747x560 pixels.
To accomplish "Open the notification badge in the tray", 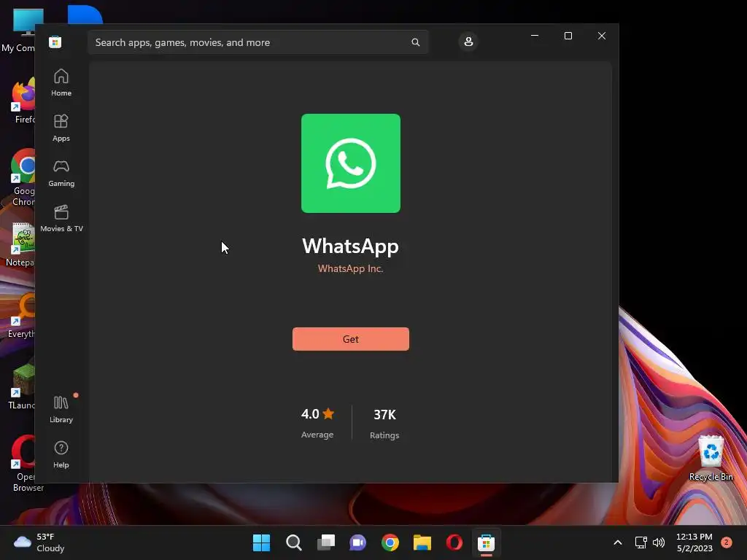I will tap(727, 542).
